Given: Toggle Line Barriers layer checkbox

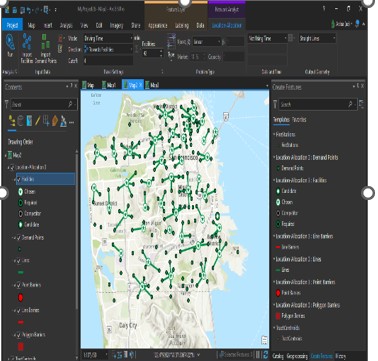Looking at the screenshot, I should pos(19,310).
